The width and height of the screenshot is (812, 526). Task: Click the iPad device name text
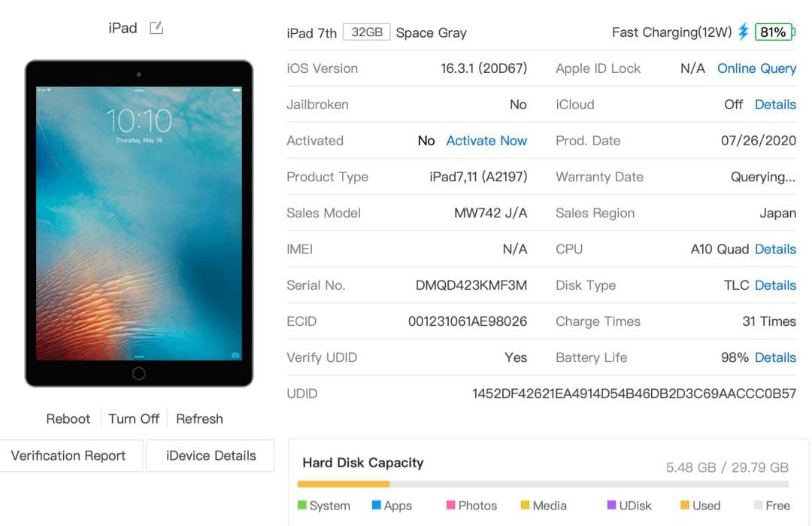coord(123,28)
